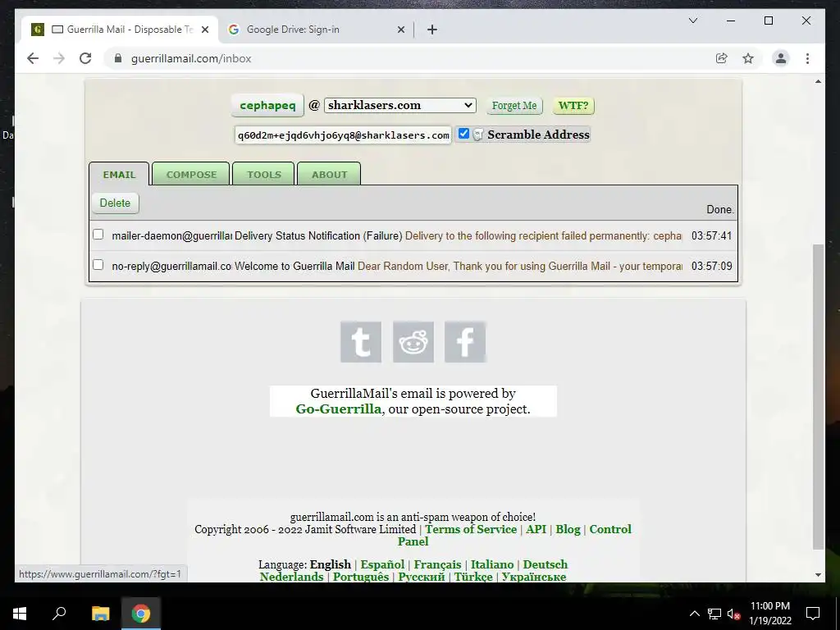Click the cephapeq inbox ID button
The image size is (840, 630).
tap(267, 105)
